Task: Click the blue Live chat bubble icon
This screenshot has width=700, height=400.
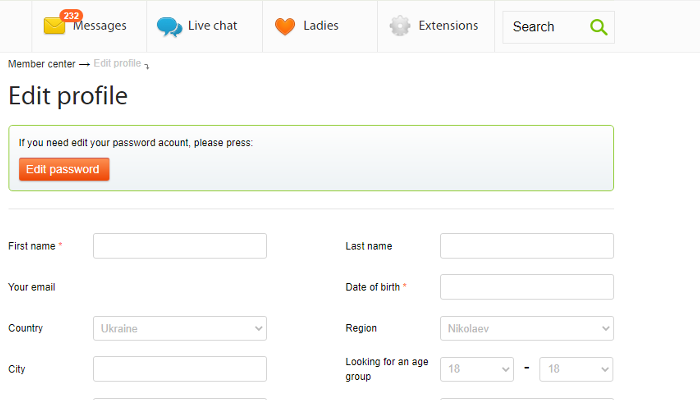Action: (x=169, y=26)
